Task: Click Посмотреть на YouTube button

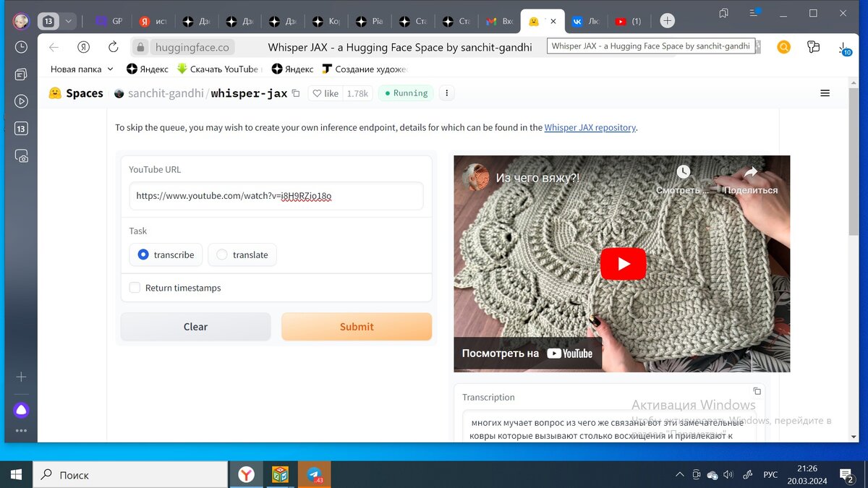Action: click(528, 354)
